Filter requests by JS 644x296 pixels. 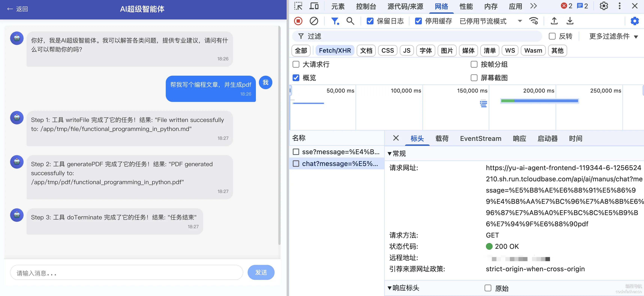[x=407, y=51]
